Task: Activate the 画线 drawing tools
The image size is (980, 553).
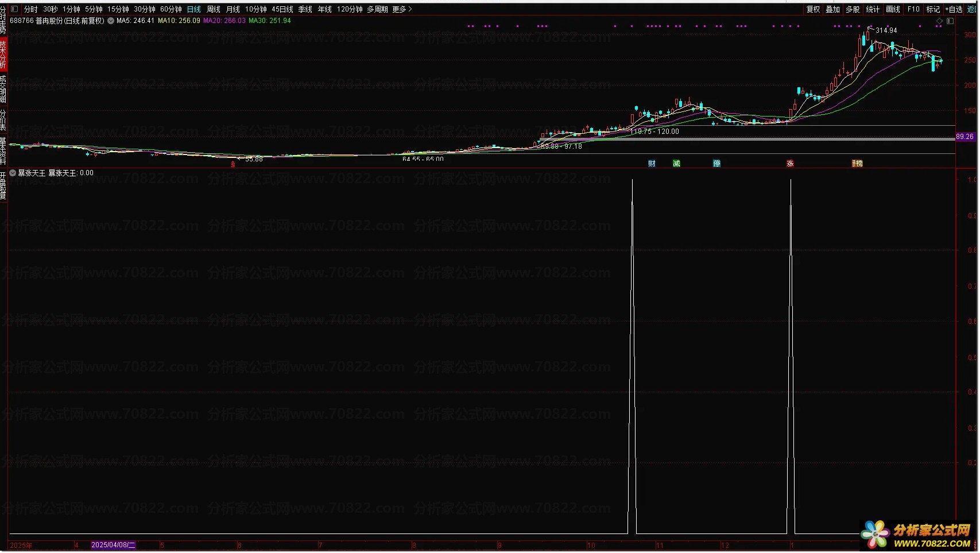Action: (x=893, y=9)
